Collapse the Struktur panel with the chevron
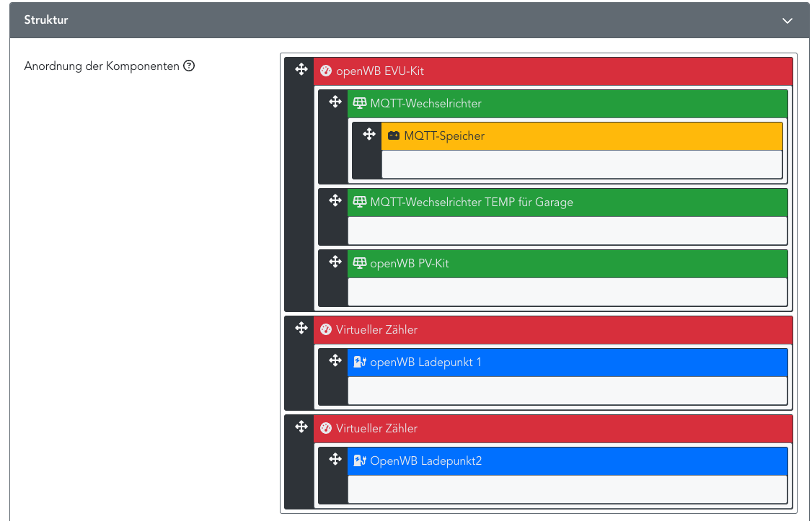Image resolution: width=812 pixels, height=521 pixels. coord(787,21)
